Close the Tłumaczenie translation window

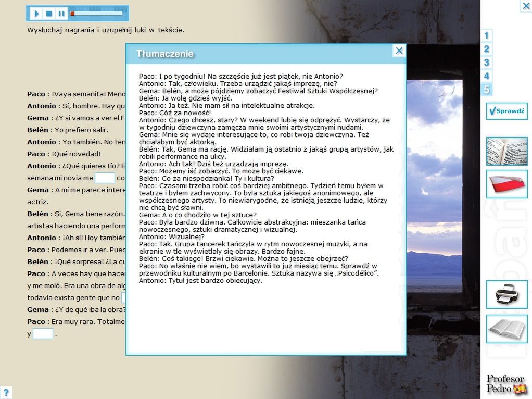pos(399,51)
